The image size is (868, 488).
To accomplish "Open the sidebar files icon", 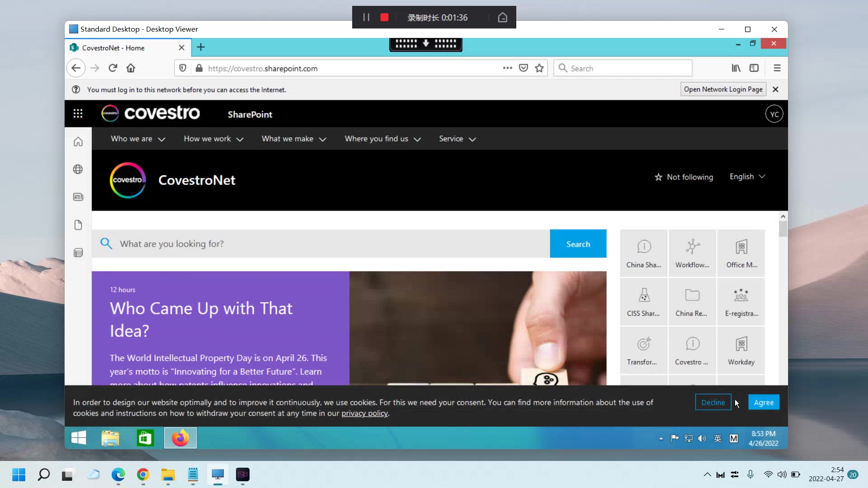I will click(78, 225).
